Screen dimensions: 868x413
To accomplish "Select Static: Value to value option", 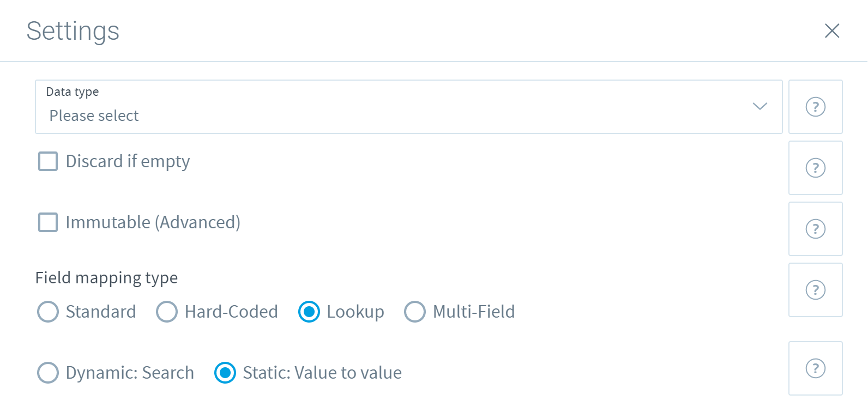I will pos(225,373).
